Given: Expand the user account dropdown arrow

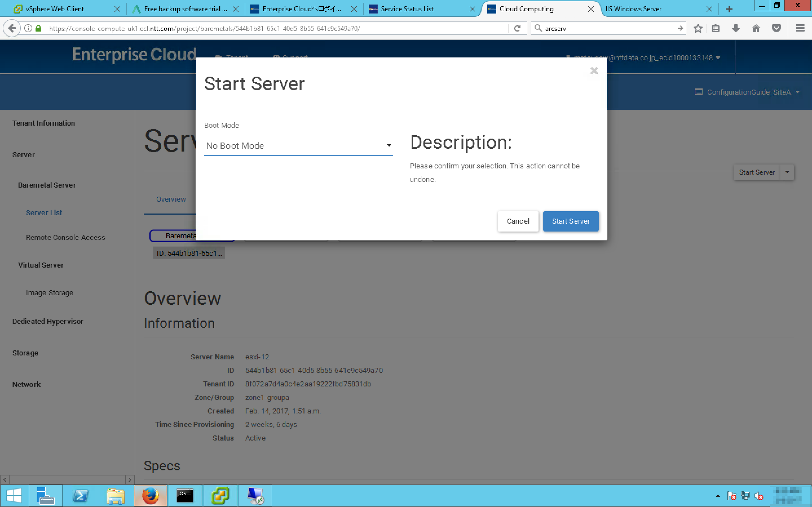Looking at the screenshot, I should point(718,58).
